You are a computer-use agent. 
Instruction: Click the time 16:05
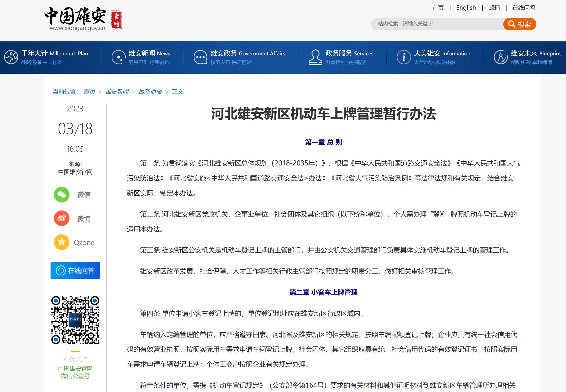pyautogui.click(x=75, y=149)
